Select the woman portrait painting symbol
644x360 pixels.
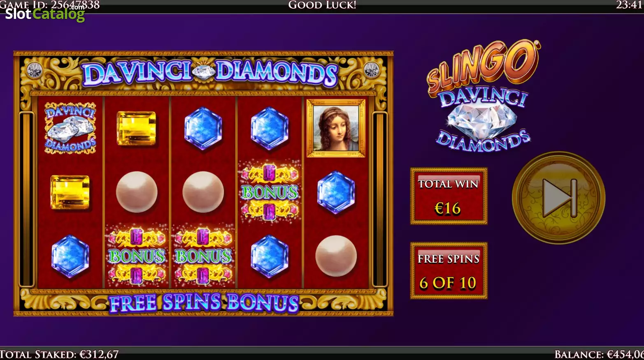pos(336,128)
